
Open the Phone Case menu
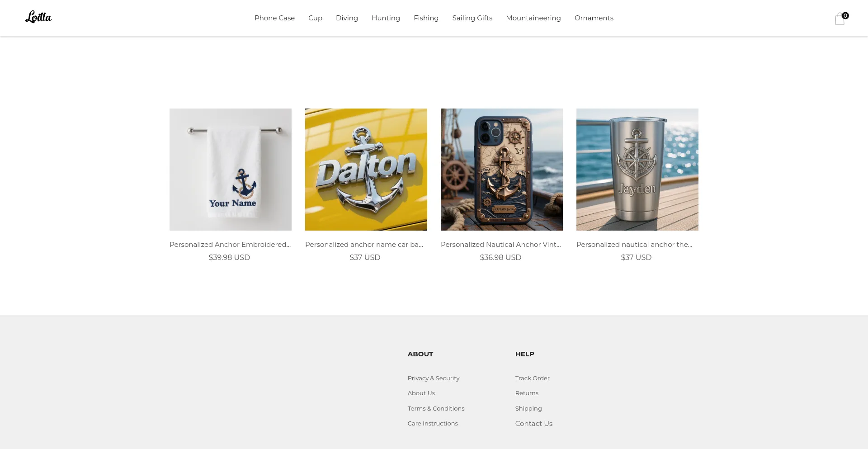pyautogui.click(x=274, y=18)
